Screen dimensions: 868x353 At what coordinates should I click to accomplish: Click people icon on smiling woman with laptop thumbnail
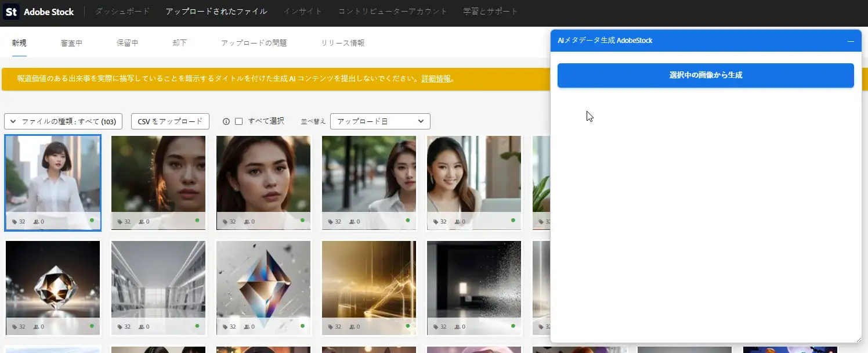458,221
